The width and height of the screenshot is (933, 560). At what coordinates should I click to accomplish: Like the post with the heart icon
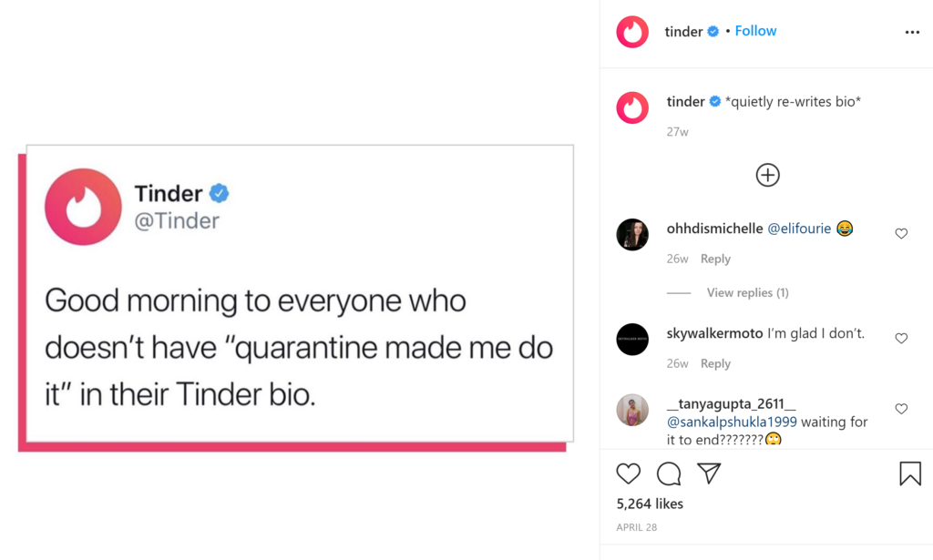click(629, 473)
